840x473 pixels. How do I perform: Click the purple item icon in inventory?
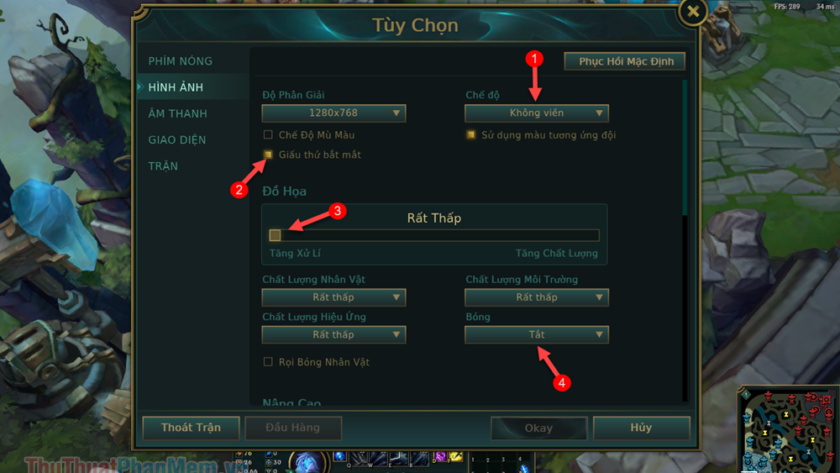(x=440, y=456)
